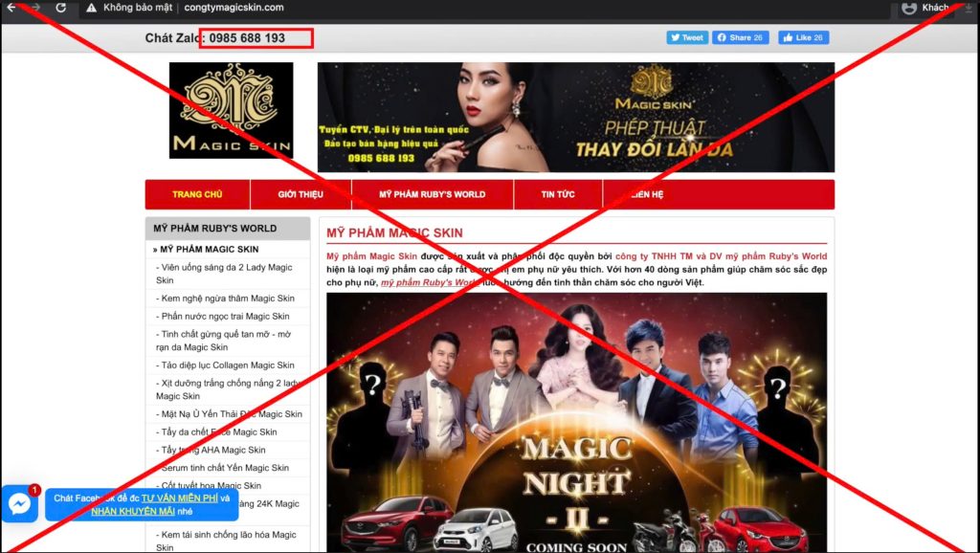Click Tảo diệp lục Collagen Magic Skin link
The height and width of the screenshot is (553, 980).
[227, 365]
